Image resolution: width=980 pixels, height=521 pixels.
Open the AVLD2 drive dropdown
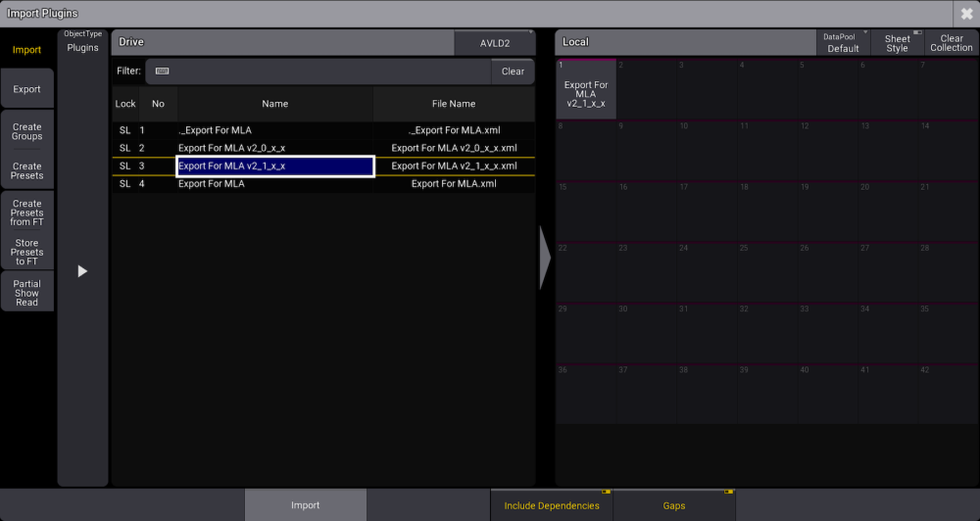(x=495, y=43)
